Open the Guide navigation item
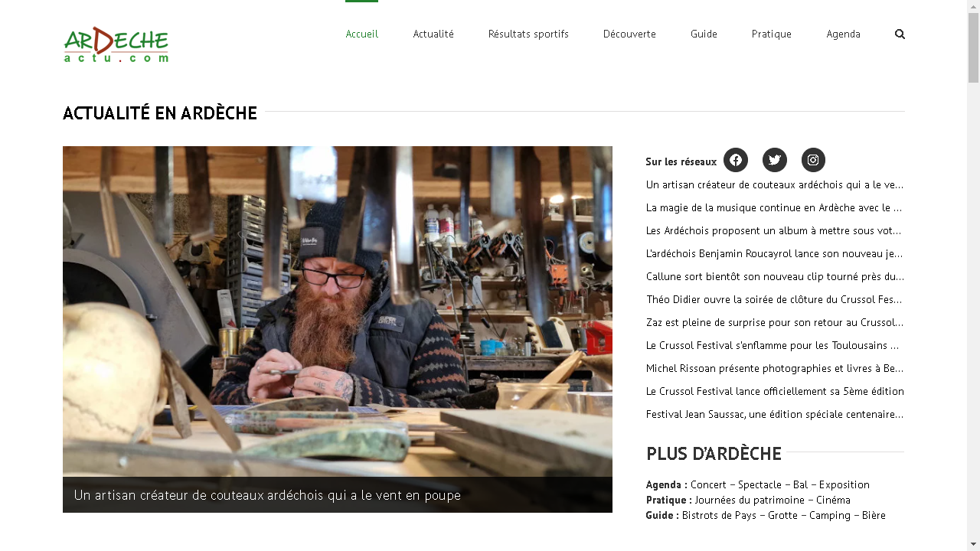 click(x=704, y=34)
